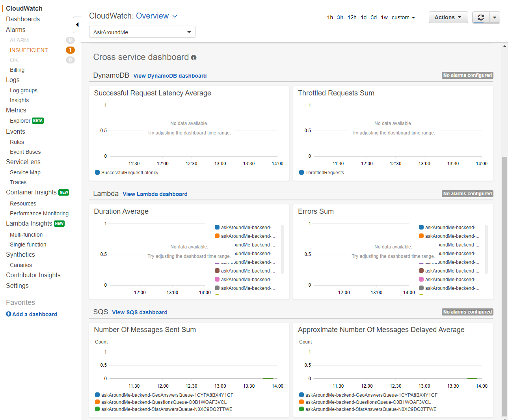Open the View DynamoDB dashboard link

click(x=170, y=76)
